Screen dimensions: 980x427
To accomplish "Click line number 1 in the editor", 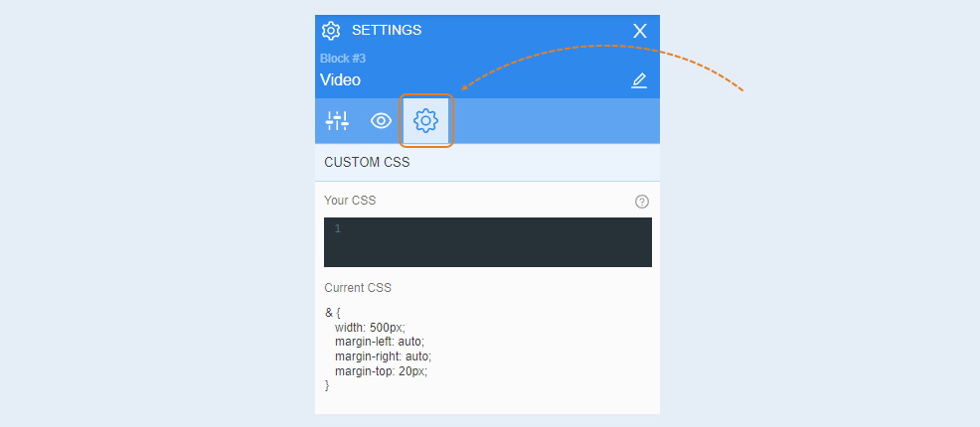I will (338, 228).
